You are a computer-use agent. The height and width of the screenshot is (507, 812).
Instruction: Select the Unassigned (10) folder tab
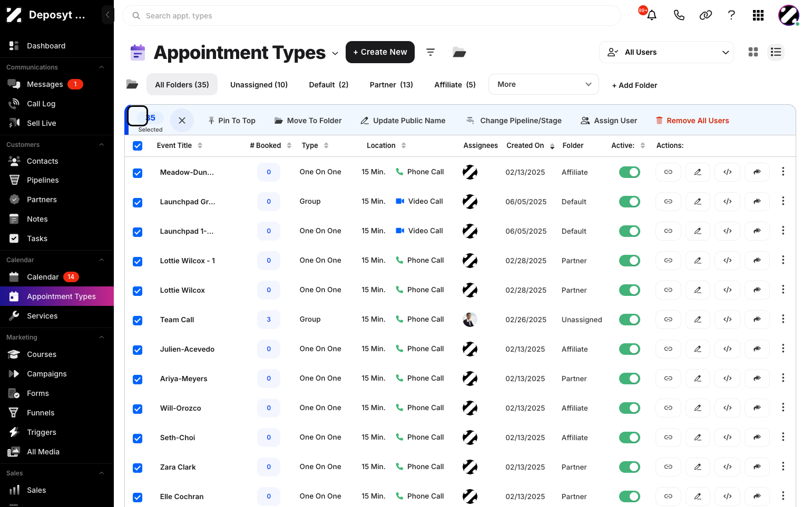click(259, 85)
